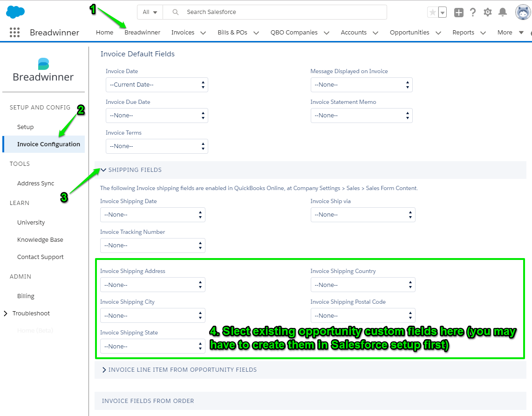Expand the QBO Companies dropdown chevron
532x416 pixels.
pos(327,33)
